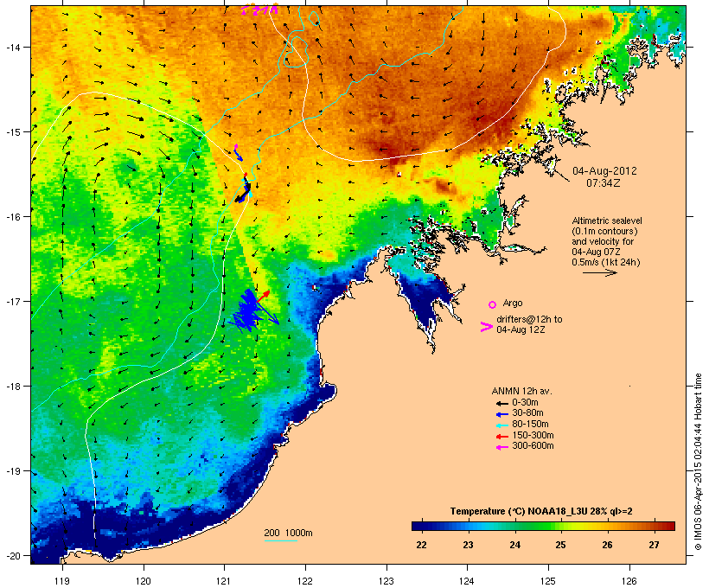Click the longitude axis label 119

pos(62,581)
